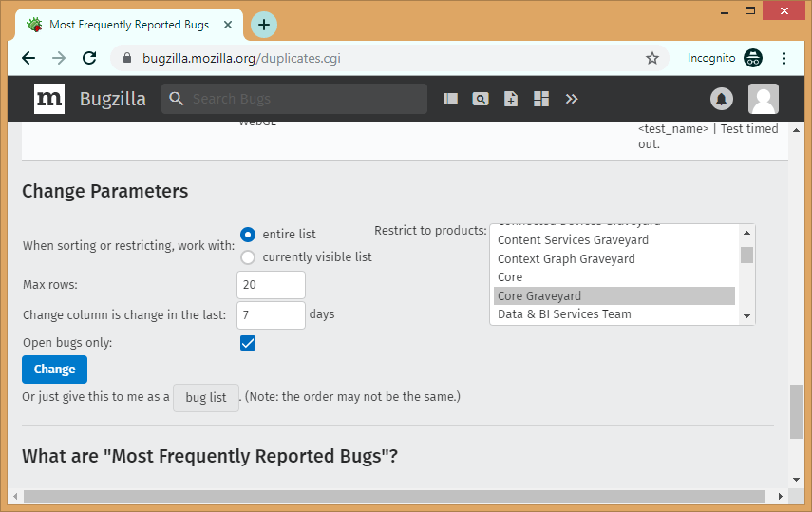
Task: Minimize the browser window
Action: [725, 11]
